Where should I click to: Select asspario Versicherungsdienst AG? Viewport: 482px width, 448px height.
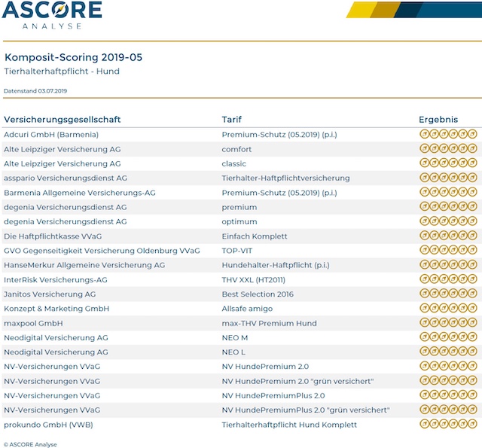click(x=66, y=178)
